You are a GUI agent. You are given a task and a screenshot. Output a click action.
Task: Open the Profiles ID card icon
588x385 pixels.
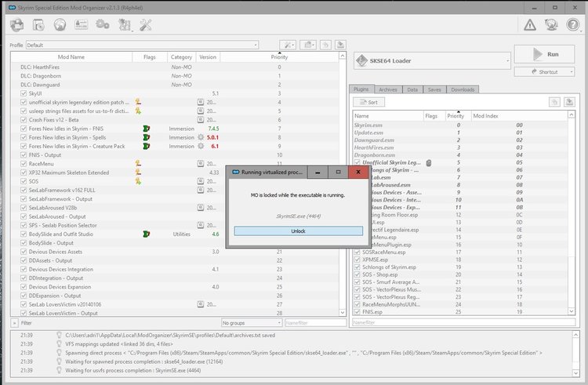click(x=81, y=25)
